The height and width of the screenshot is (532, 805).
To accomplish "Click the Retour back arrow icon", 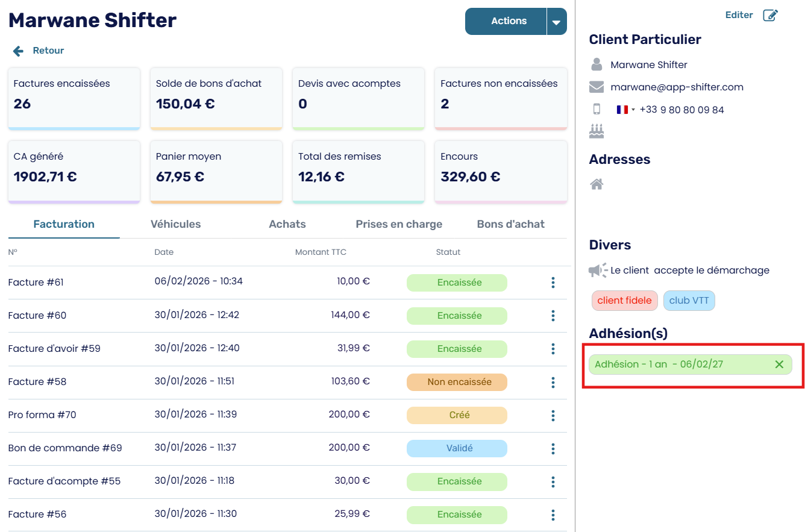I will [19, 51].
